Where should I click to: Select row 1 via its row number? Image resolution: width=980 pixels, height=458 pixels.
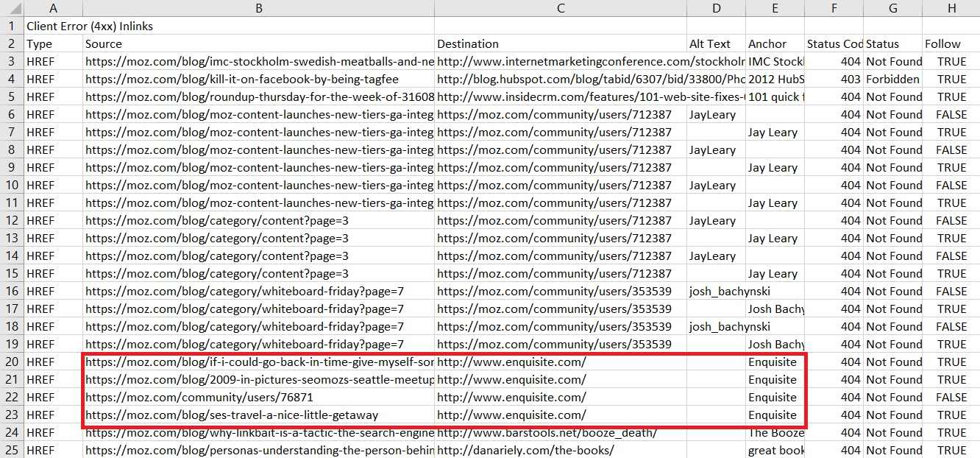(10, 26)
